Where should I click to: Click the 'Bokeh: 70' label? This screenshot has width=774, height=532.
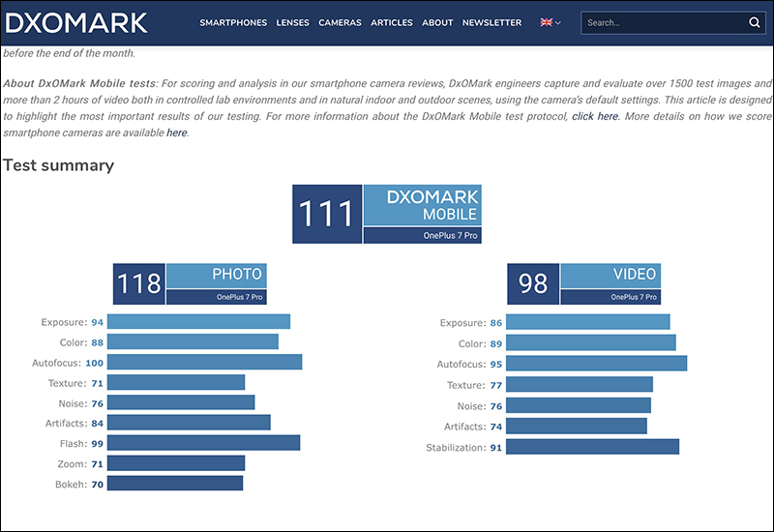(x=79, y=485)
